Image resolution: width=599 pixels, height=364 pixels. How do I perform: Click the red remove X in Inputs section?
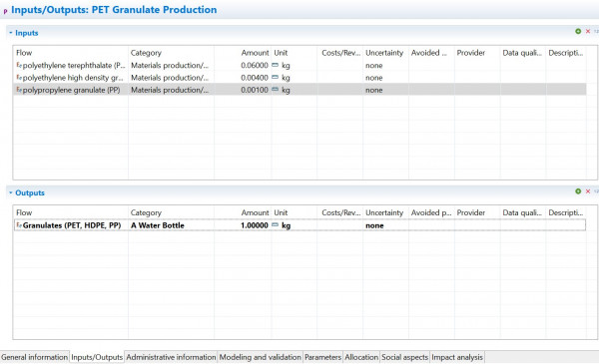tap(588, 31)
